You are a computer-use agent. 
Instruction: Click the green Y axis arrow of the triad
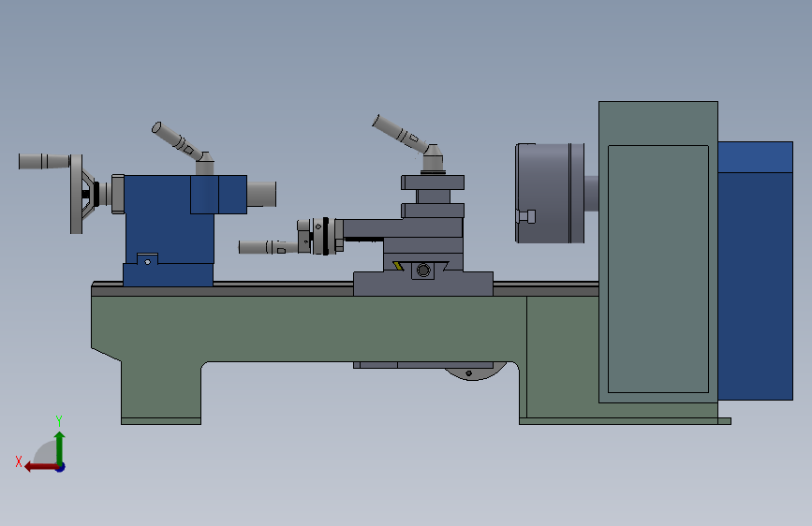(60, 447)
